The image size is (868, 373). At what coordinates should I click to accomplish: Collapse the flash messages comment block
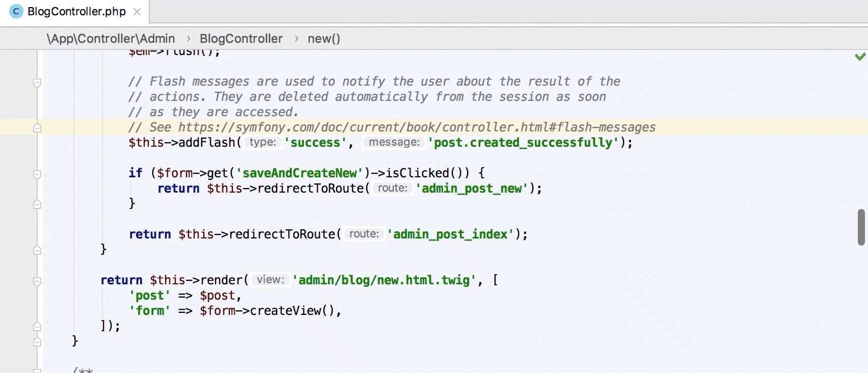(x=37, y=82)
